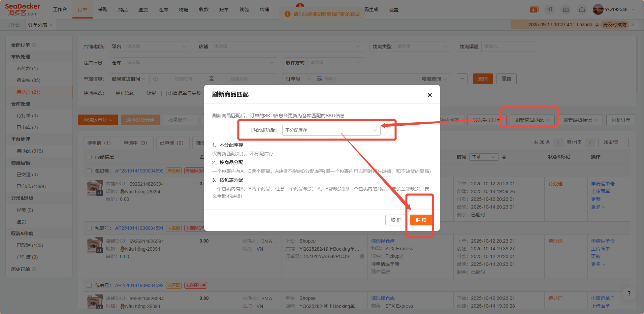Image resolution: width=644 pixels, height=314 pixels.
Task: Open the download center icon
Action: [566, 10]
